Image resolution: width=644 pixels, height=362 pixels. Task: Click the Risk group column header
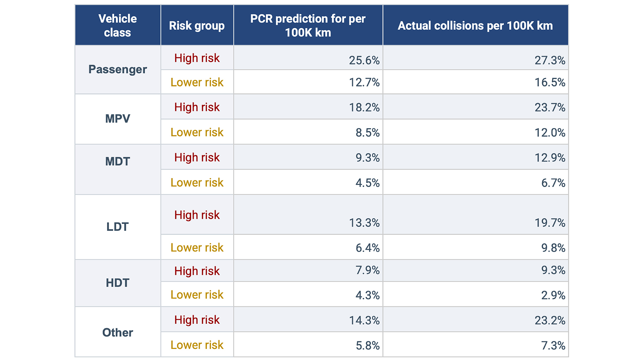[197, 25]
